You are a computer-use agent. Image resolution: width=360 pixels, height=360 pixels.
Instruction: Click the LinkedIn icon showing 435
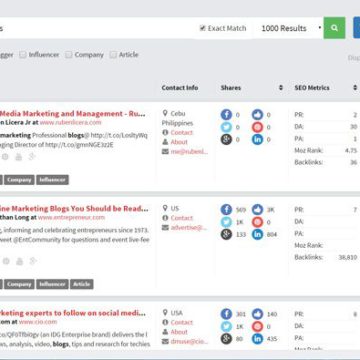[257, 339]
